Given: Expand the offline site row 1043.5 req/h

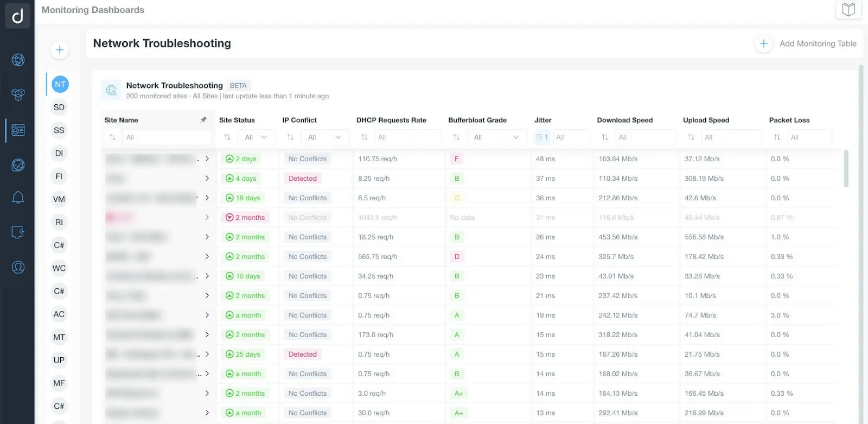Looking at the screenshot, I should (207, 218).
